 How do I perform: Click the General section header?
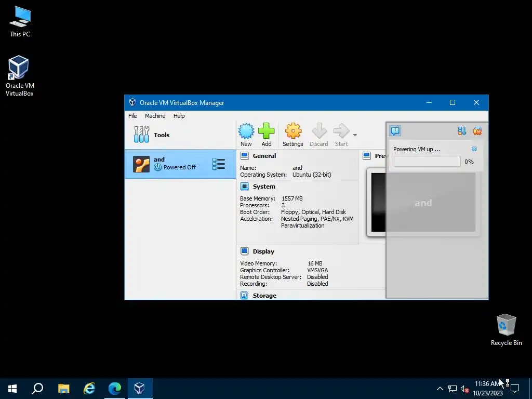pyautogui.click(x=264, y=156)
